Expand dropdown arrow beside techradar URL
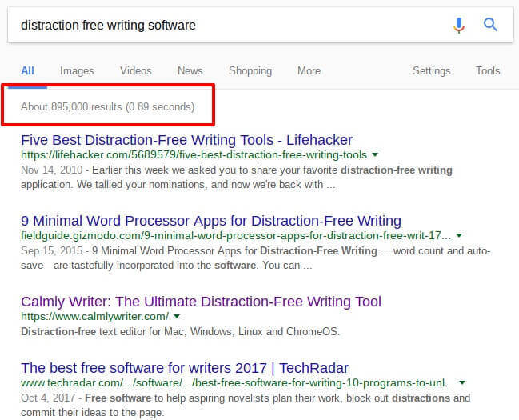This screenshot has width=519, height=420. (x=462, y=382)
